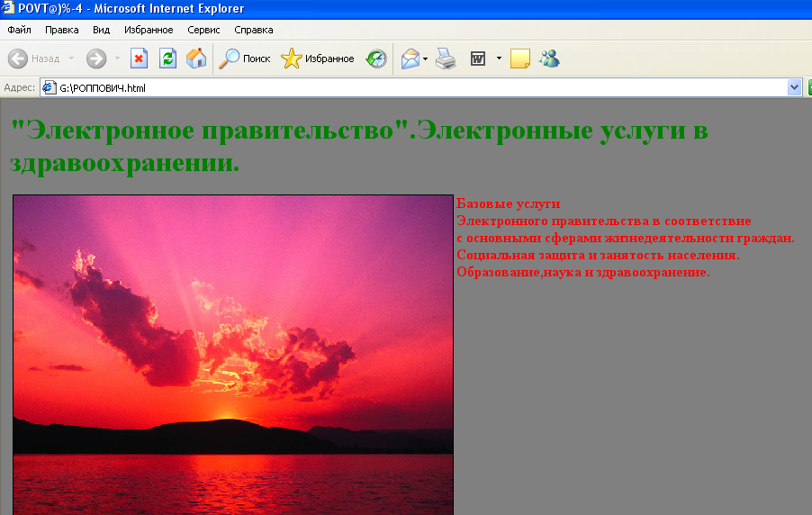Image resolution: width=812 pixels, height=515 pixels.
Task: Click the sunset image on the page
Action: [233, 355]
